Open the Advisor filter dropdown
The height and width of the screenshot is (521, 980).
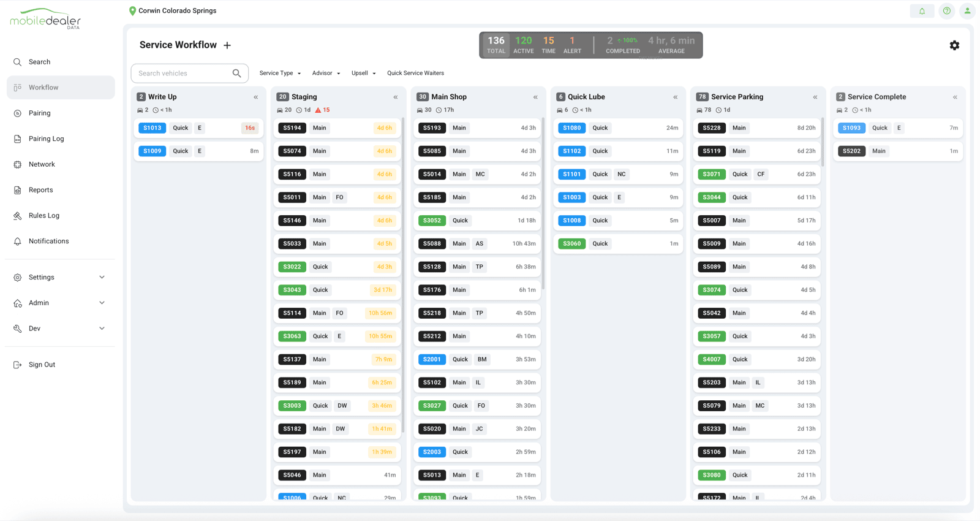326,74
